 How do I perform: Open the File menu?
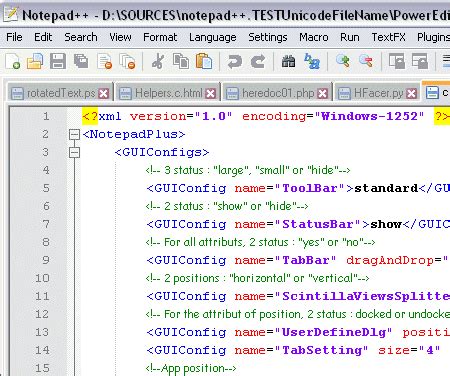click(x=14, y=37)
